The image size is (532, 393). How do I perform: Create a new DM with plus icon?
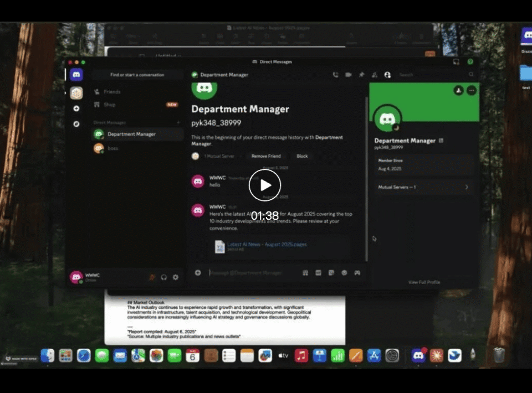178,122
